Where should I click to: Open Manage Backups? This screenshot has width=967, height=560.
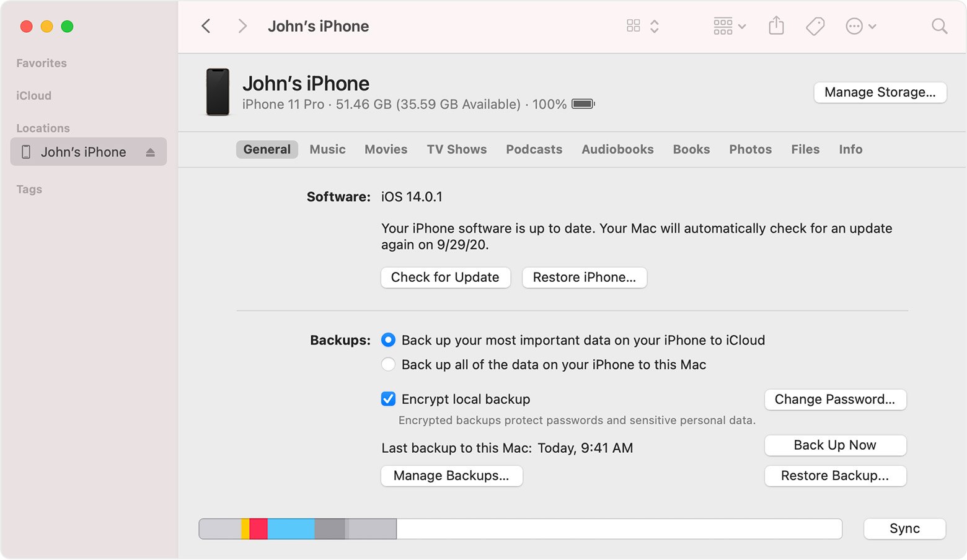[x=451, y=476]
